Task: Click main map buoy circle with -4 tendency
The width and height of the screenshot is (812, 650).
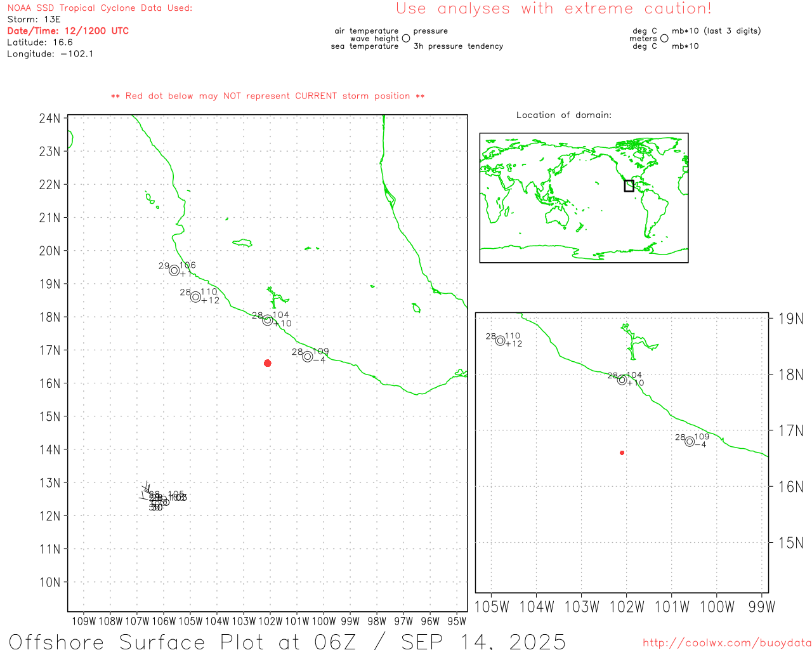Action: point(308,357)
